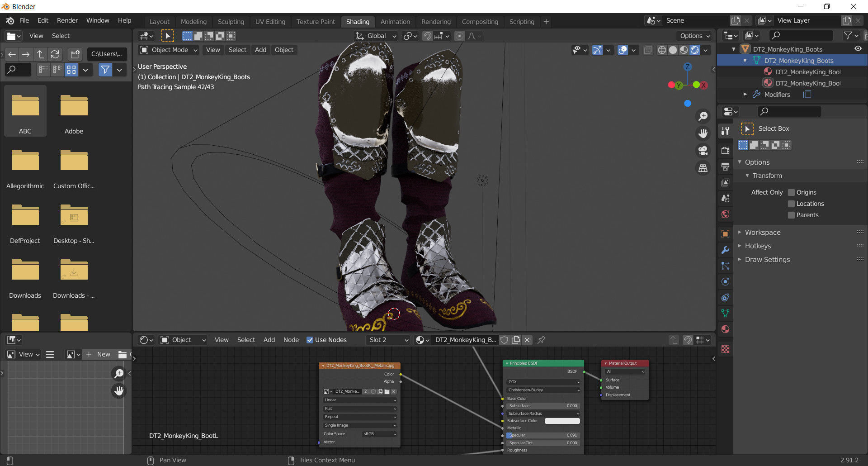Image resolution: width=868 pixels, height=466 pixels.
Task: Adjust the Specular slider in Principled BSDF
Action: point(542,435)
